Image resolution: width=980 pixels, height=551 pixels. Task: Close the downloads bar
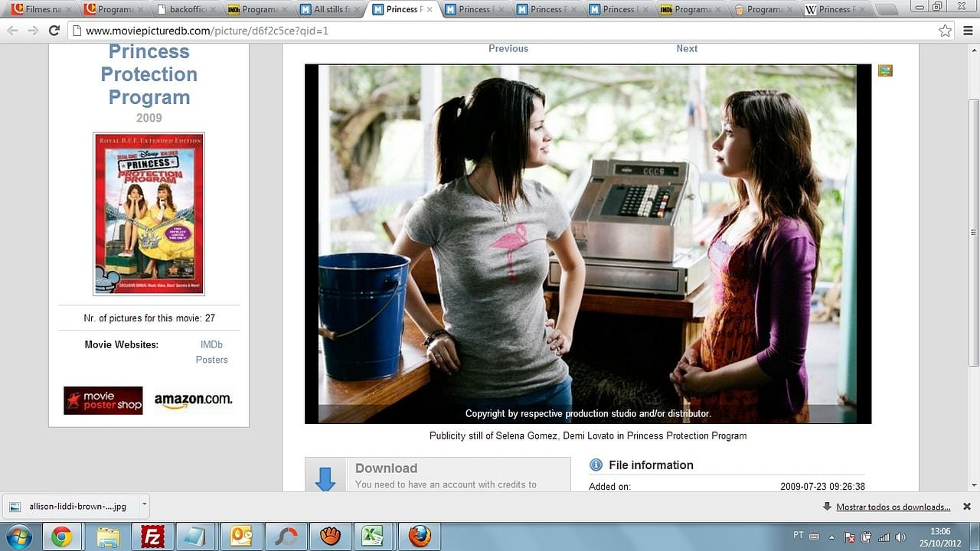pyautogui.click(x=966, y=507)
